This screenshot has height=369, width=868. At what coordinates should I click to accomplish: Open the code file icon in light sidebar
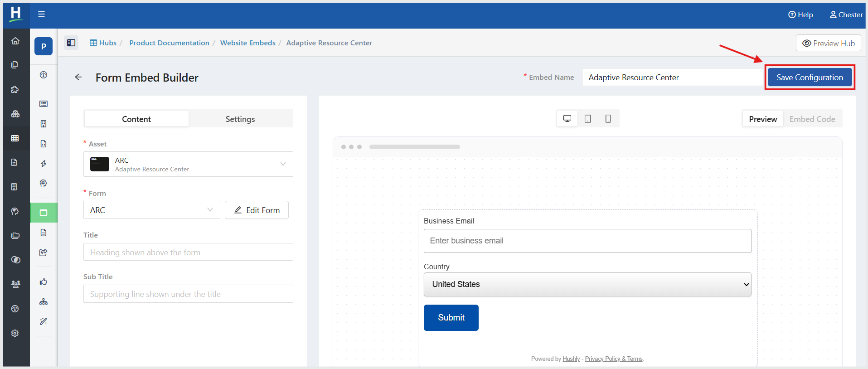click(44, 144)
